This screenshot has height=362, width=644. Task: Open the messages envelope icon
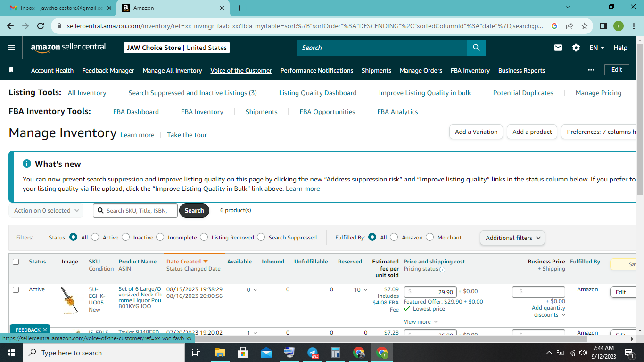(558, 48)
